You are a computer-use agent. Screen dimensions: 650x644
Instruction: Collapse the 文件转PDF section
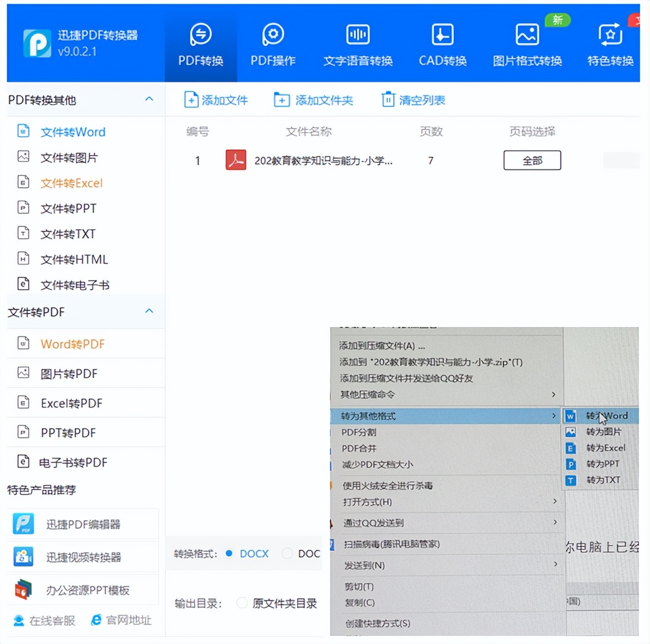(x=149, y=311)
